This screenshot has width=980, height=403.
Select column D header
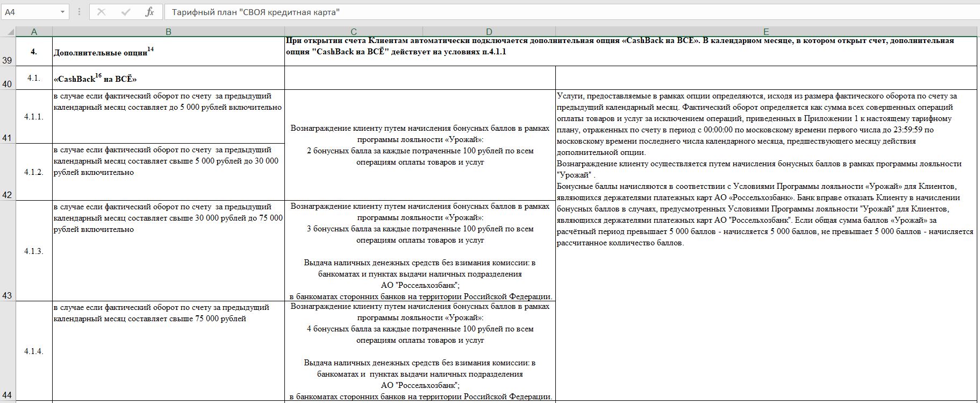click(x=489, y=32)
